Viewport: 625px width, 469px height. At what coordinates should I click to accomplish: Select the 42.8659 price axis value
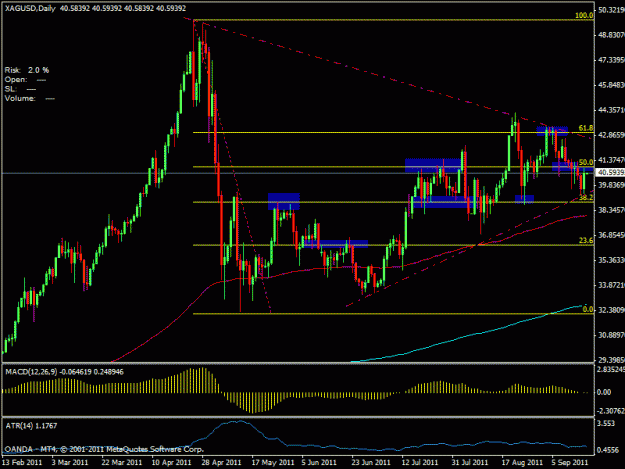pyautogui.click(x=611, y=135)
